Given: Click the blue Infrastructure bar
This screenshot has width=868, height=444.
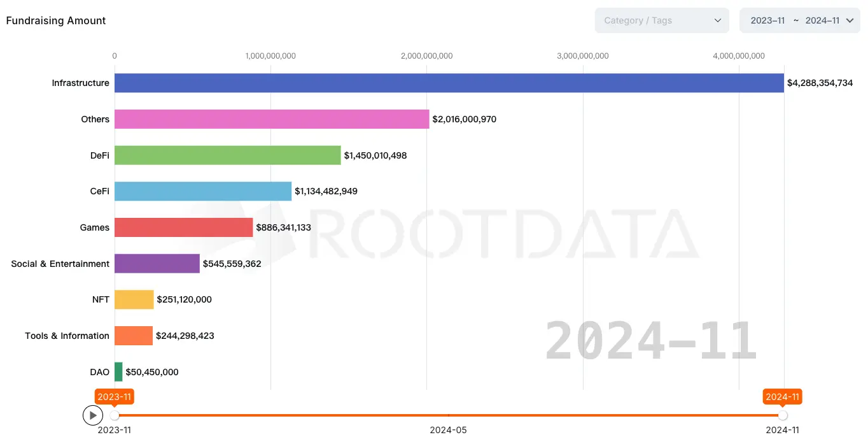Looking at the screenshot, I should (449, 83).
